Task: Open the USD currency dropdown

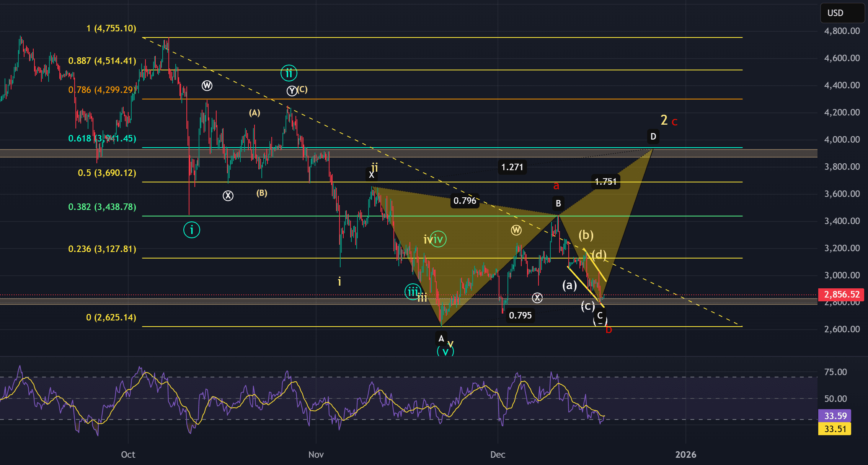Action: (842, 13)
